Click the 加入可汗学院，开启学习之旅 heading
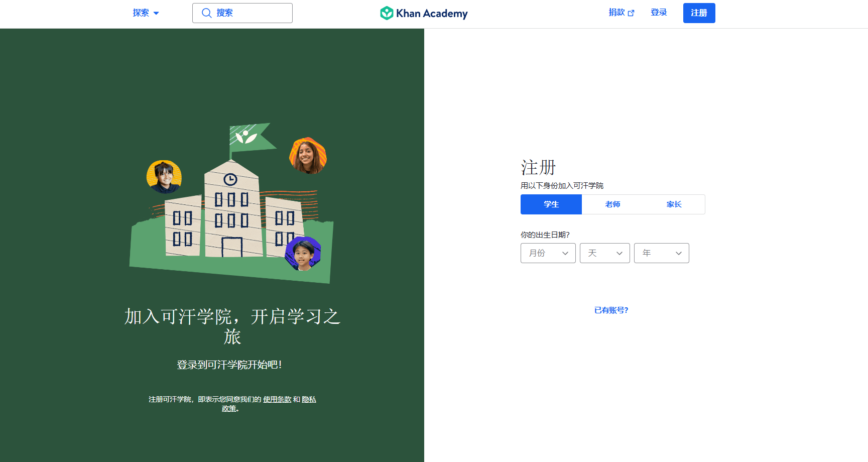The image size is (868, 462). pyautogui.click(x=232, y=326)
